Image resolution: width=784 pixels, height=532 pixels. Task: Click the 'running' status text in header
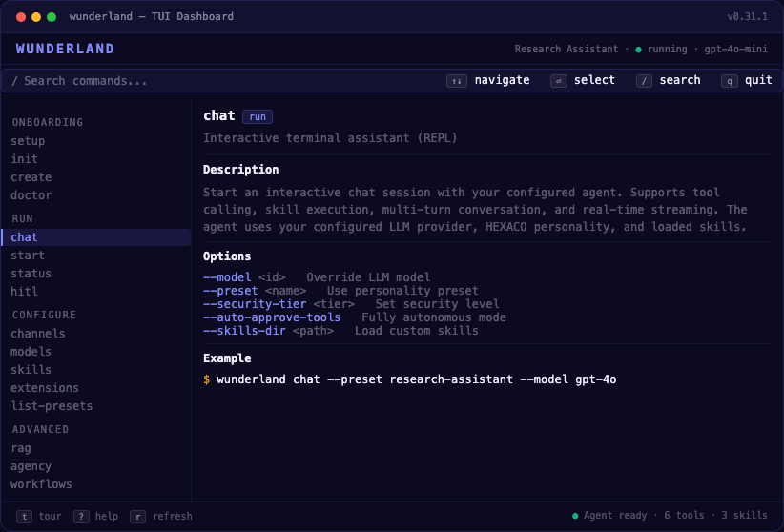(667, 49)
